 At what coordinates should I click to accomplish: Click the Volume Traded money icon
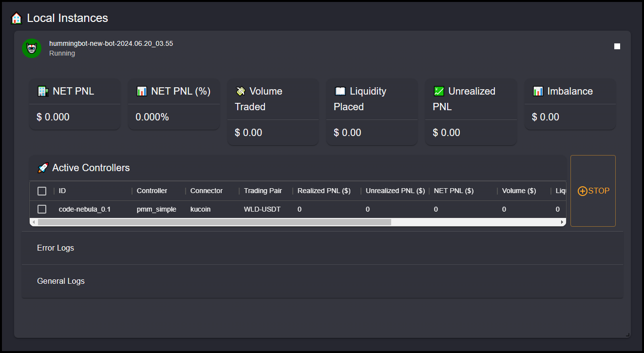240,91
